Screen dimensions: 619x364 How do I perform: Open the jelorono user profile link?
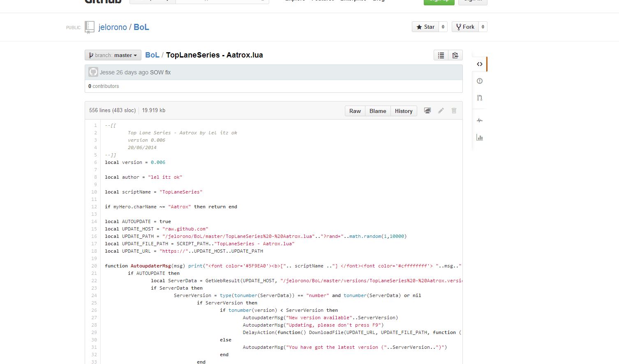point(113,27)
